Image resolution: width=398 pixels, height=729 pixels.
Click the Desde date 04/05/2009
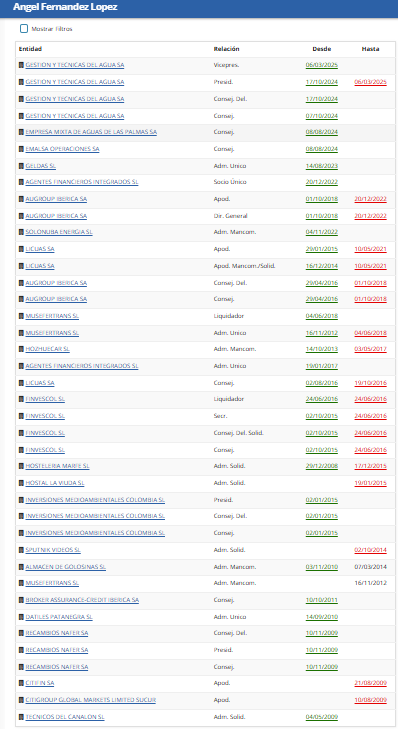(x=322, y=717)
